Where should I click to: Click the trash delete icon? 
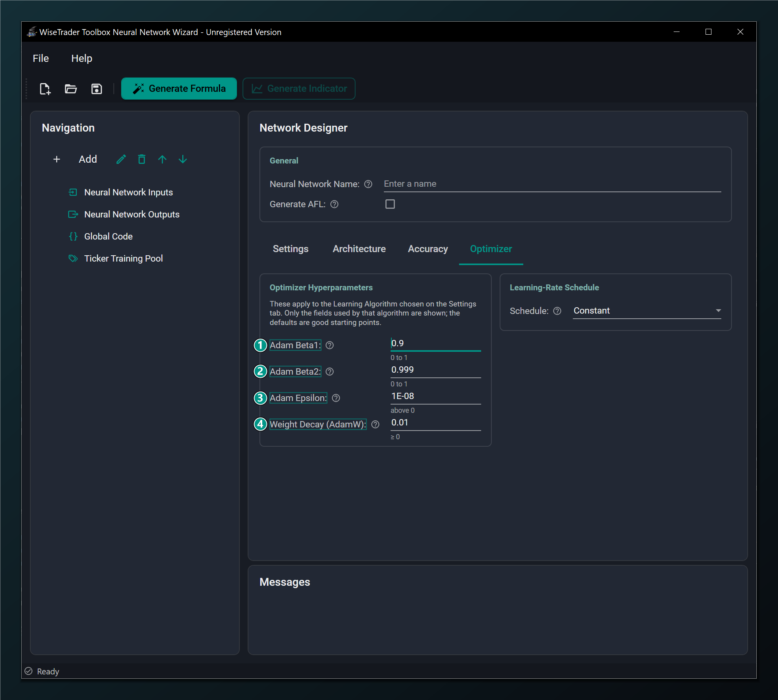(x=142, y=159)
